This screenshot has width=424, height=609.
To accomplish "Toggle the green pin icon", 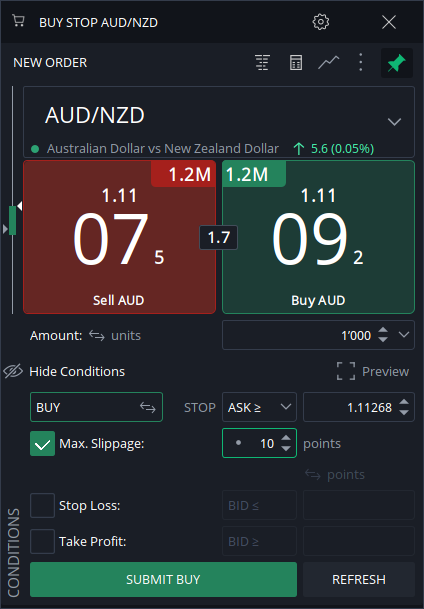I will (397, 63).
